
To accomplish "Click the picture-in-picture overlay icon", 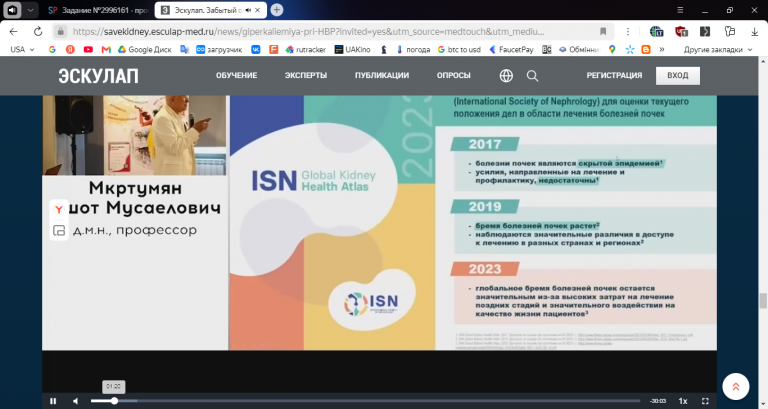I will (x=59, y=230).
